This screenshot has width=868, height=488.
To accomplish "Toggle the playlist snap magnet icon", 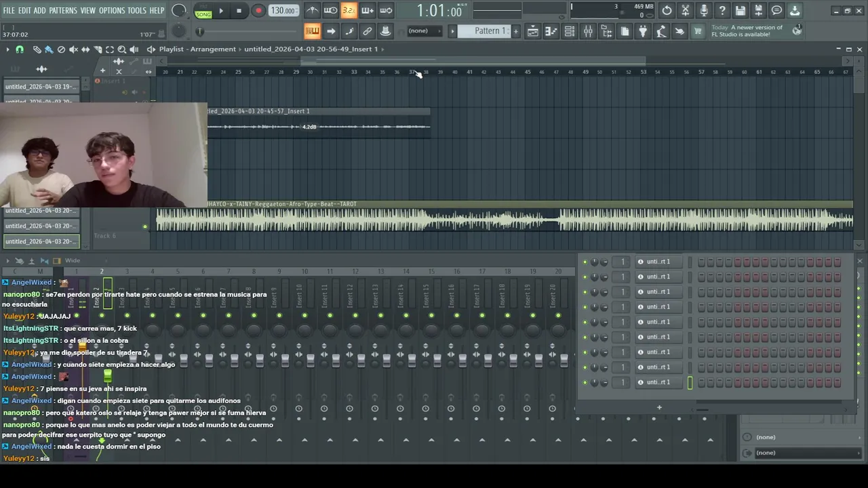I will pos(20,49).
